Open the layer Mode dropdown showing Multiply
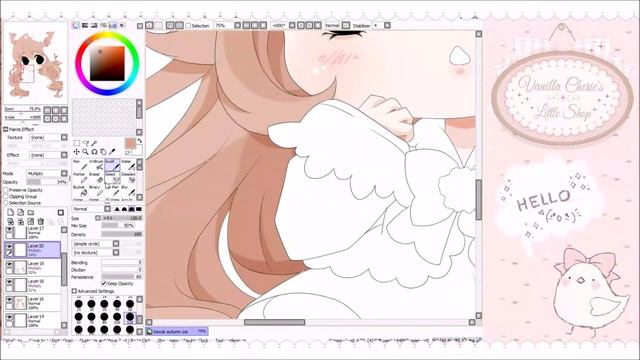This screenshot has width=640, height=360. 47,173
